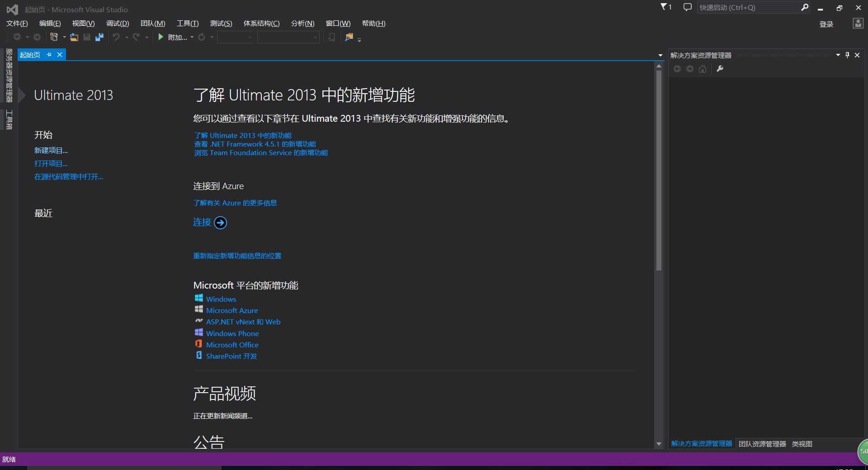Open the 工具箱 side tab

pyautogui.click(x=9, y=120)
